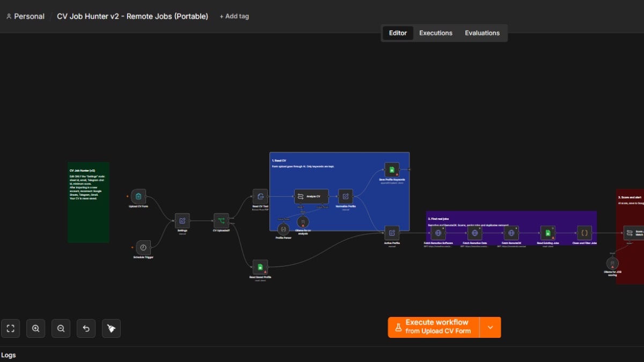Select the Profile Parser sub-node
This screenshot has height=362, width=644.
(283, 228)
